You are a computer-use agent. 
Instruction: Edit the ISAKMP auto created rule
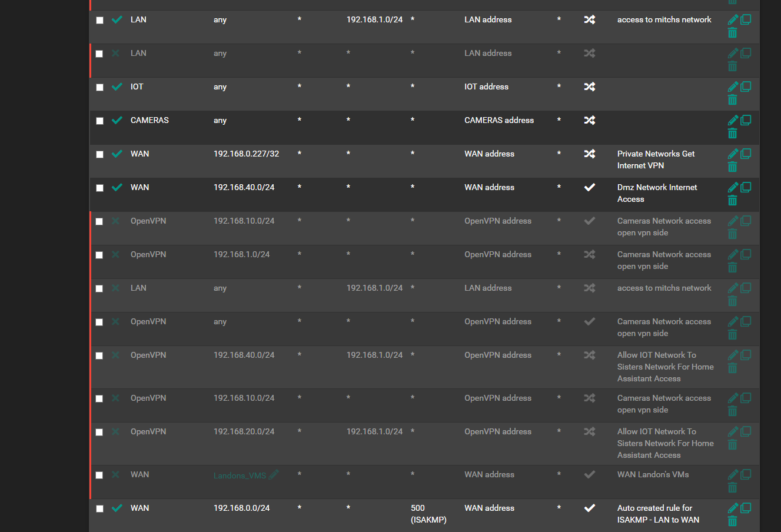pos(733,508)
